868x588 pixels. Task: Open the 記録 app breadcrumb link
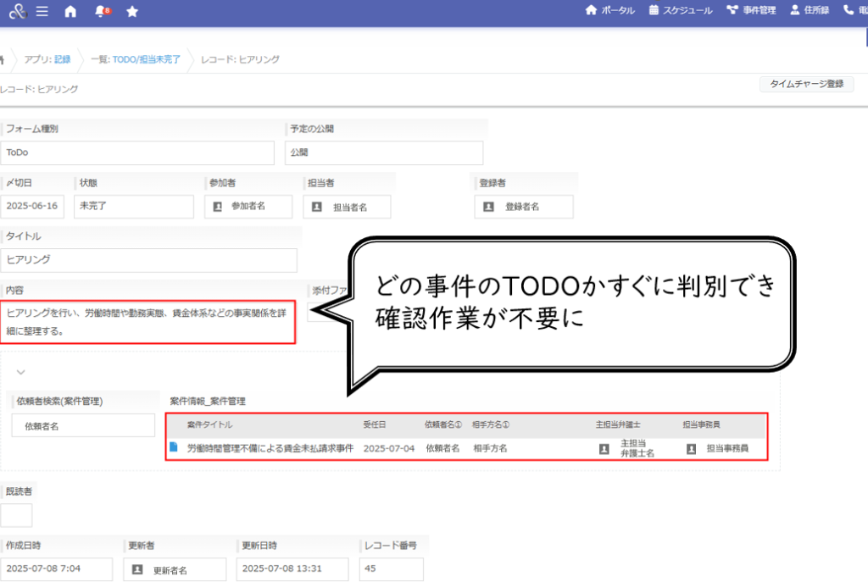click(x=63, y=59)
